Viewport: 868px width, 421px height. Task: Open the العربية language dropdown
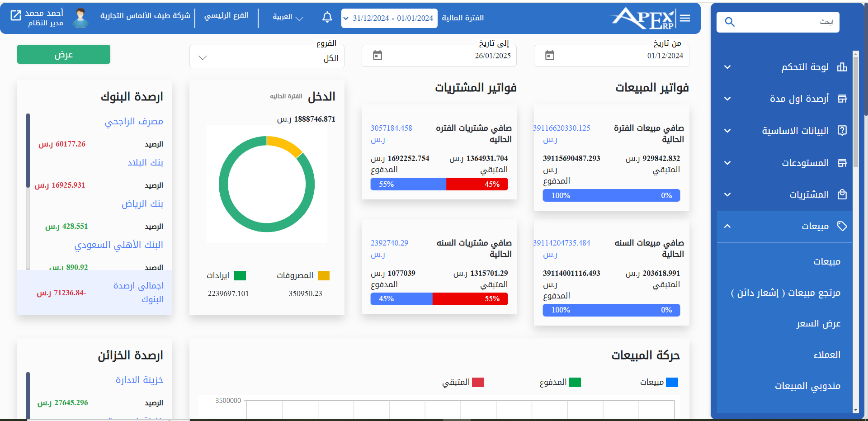click(287, 17)
